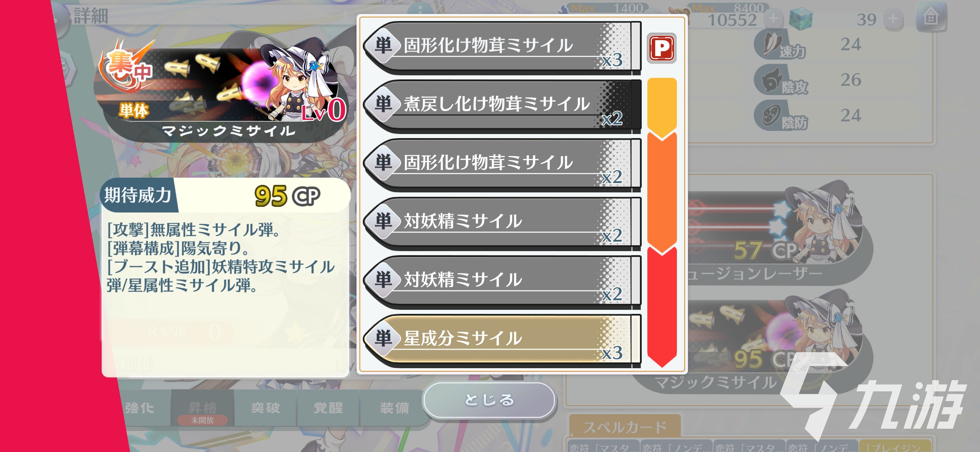Viewport: 980px width, 452px height.
Task: Click the red P power icon
Action: (661, 48)
